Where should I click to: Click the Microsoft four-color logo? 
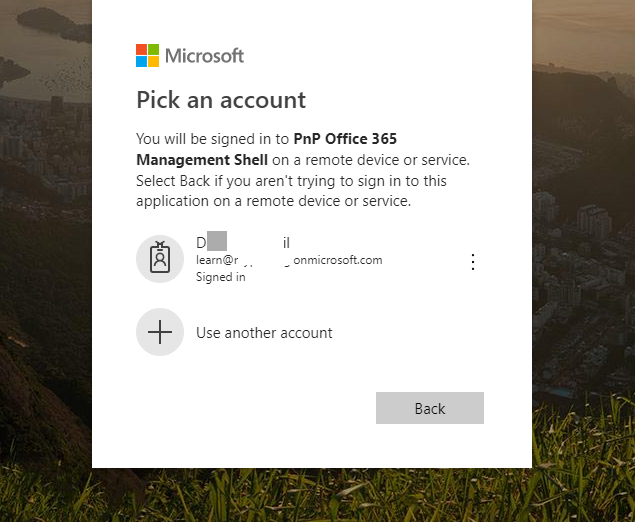(148, 55)
